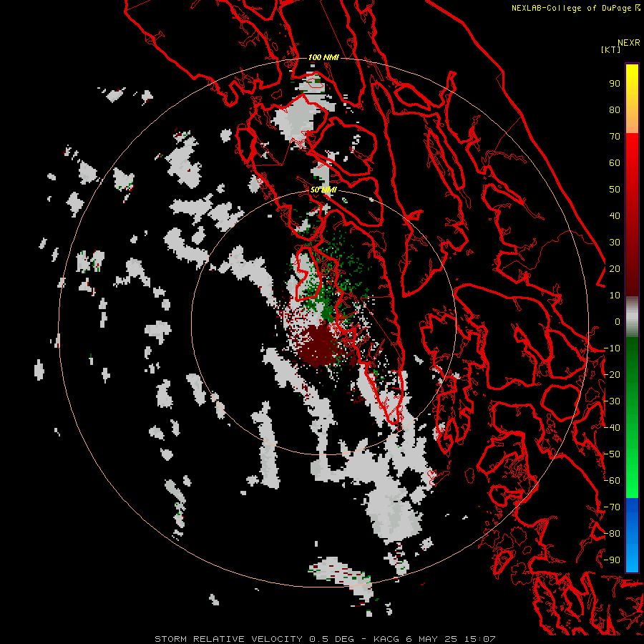This screenshot has width=644, height=644.
Task: Click the -90 scale label
Action: click(612, 560)
